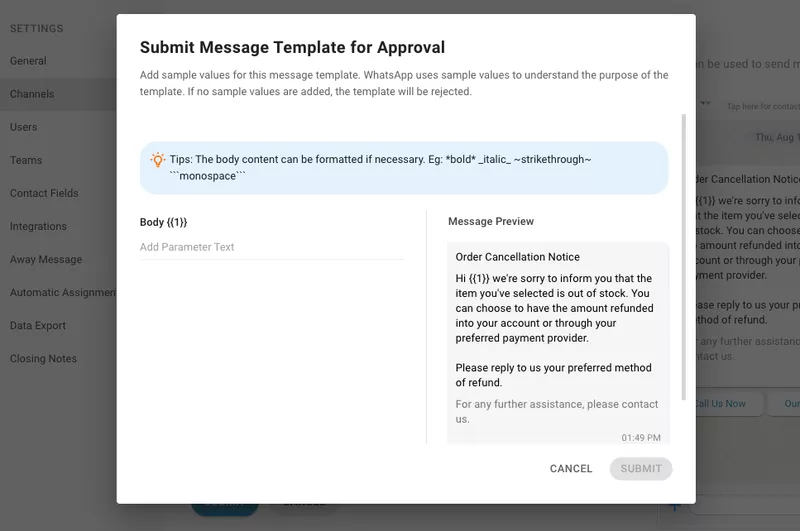
Task: Open General settings in sidebar
Action: click(x=28, y=61)
